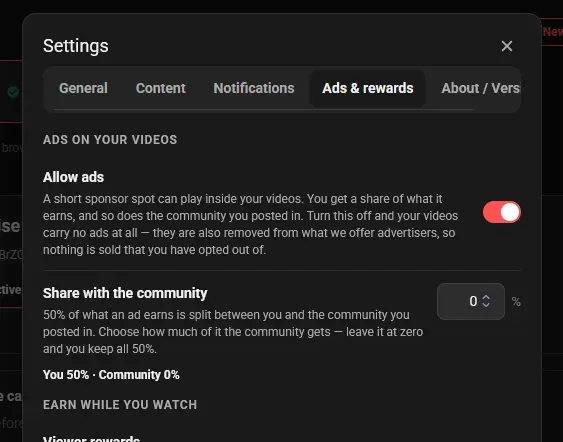Click the 'Share with the community' label
563x442 pixels.
coord(125,293)
